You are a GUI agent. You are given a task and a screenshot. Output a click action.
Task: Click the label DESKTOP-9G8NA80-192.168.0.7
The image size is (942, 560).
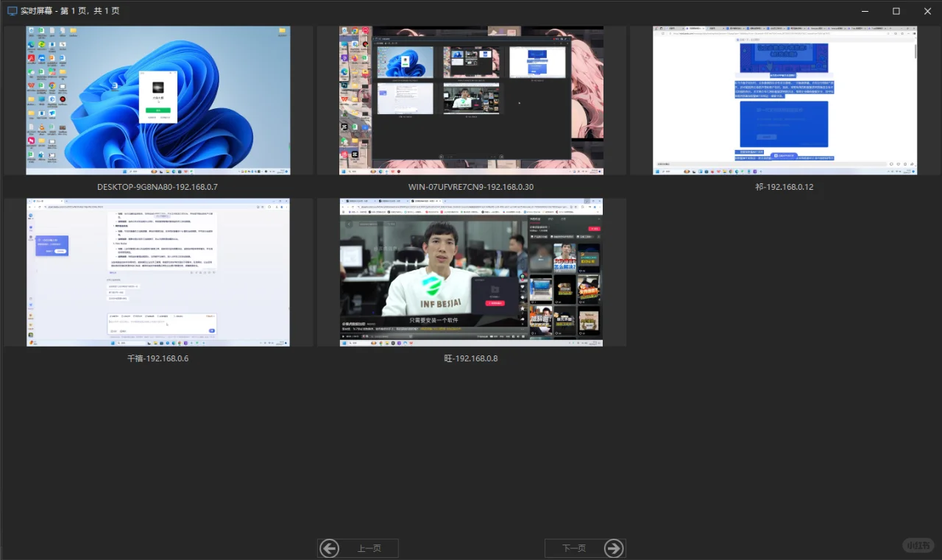coord(157,187)
